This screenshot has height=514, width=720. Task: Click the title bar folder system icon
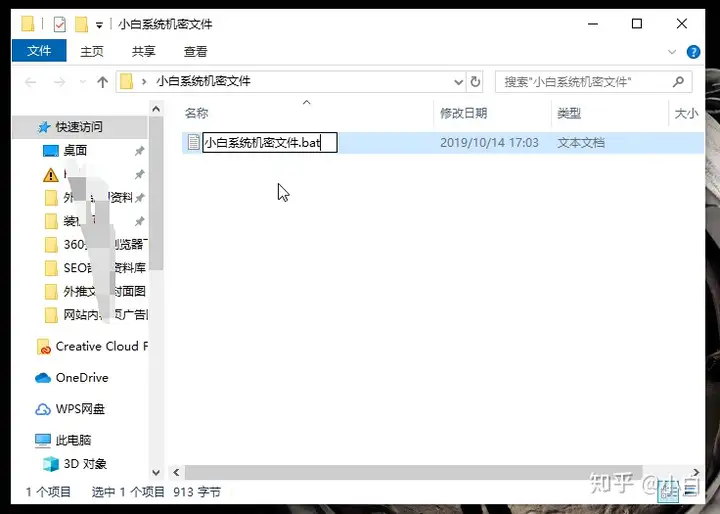[x=28, y=23]
